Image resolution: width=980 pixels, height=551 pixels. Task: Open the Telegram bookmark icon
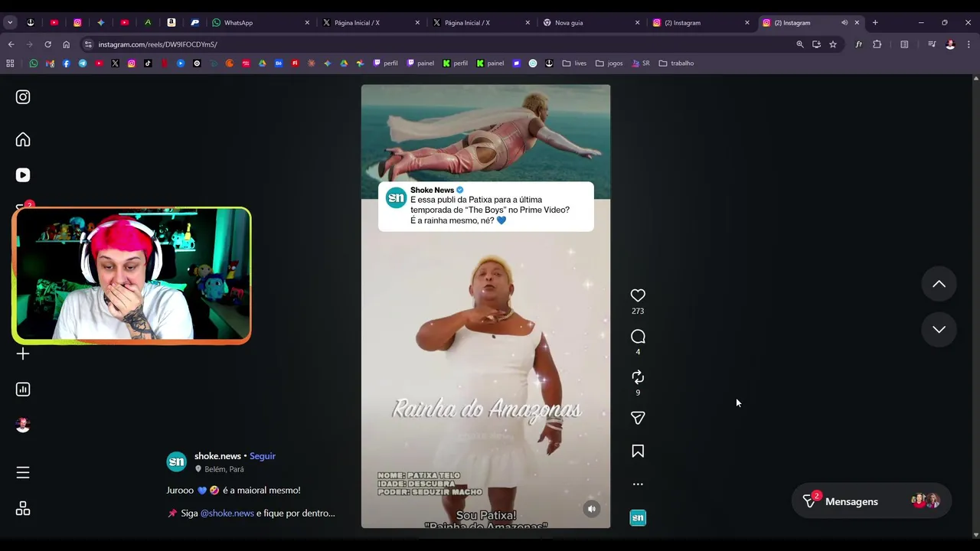click(83, 64)
